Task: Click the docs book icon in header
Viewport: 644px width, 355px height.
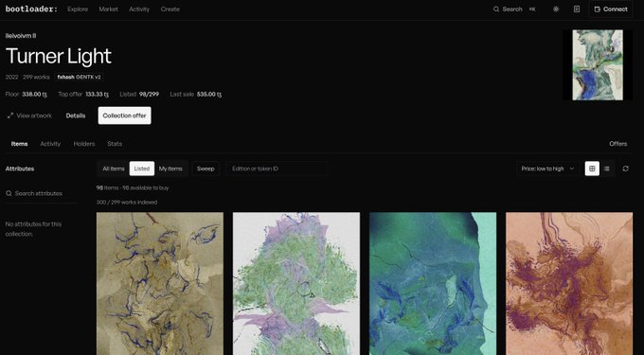Action: tap(577, 9)
